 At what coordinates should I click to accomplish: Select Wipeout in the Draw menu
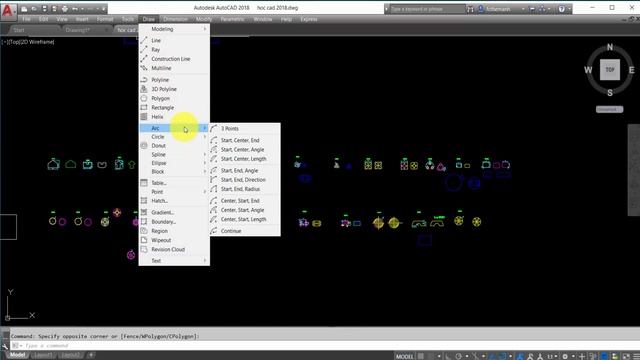click(x=174, y=240)
